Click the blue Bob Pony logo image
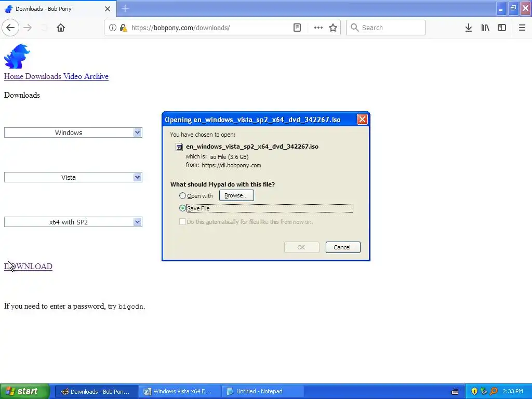 (x=17, y=56)
